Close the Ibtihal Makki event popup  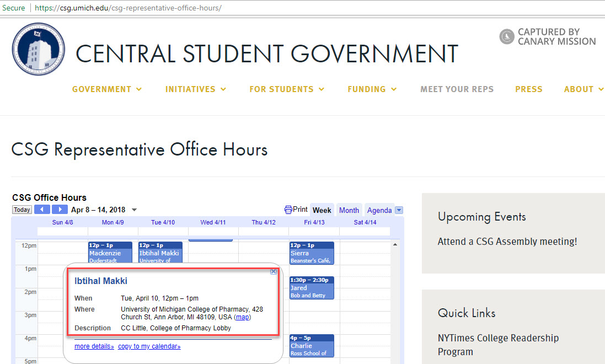pyautogui.click(x=274, y=271)
